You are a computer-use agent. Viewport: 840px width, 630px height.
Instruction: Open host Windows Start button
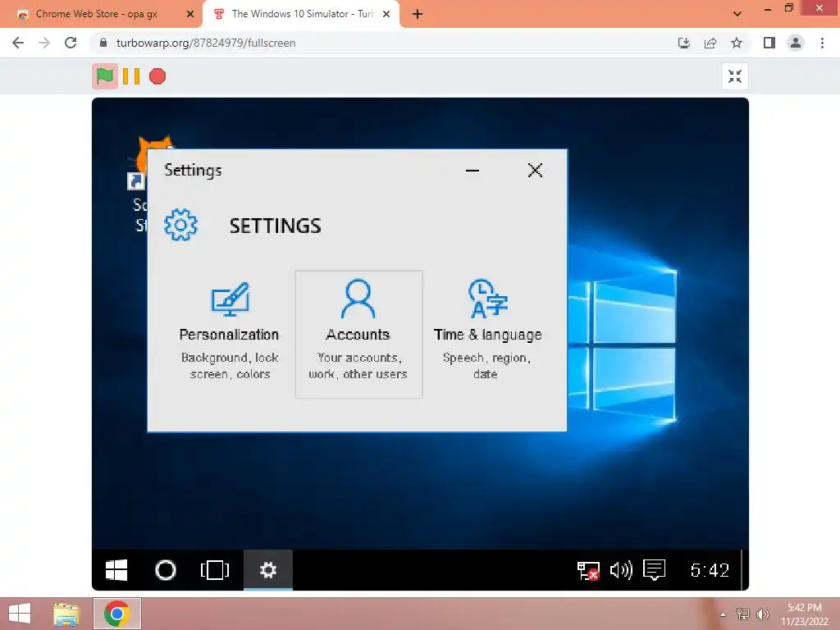[20, 614]
